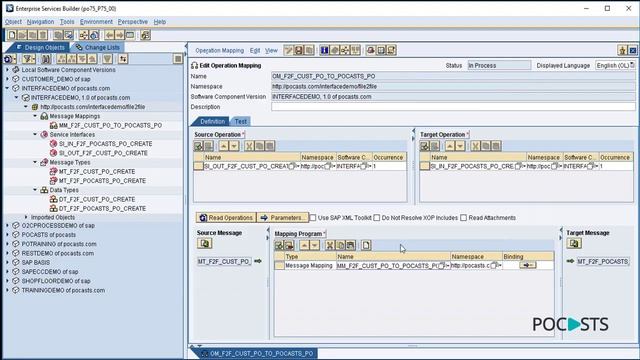Select MT_F2F_POCASTS_PO_CREATE in tree
Image resolution: width=640 pixels, height=360 pixels.
pyautogui.click(x=102, y=180)
